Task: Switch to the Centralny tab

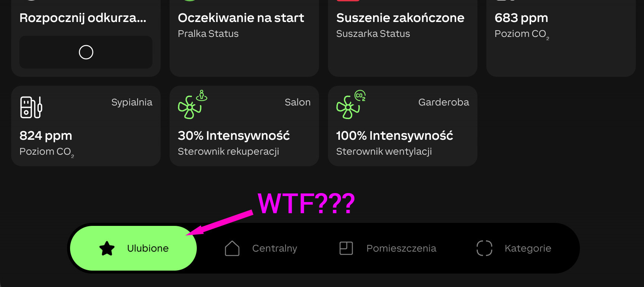Action: pyautogui.click(x=261, y=248)
